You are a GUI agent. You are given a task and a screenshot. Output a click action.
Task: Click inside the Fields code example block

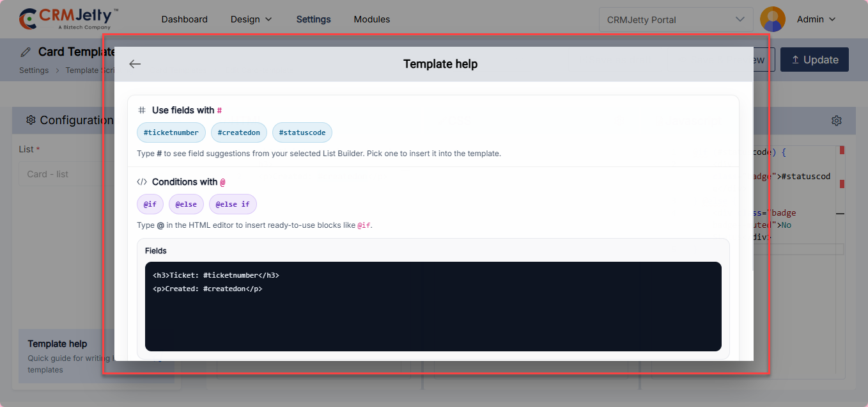(x=433, y=306)
